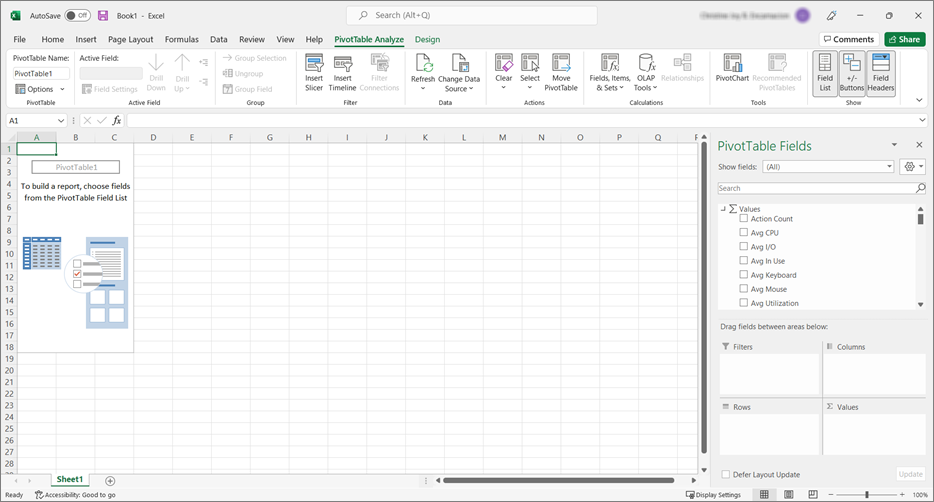The height and width of the screenshot is (502, 934).
Task: Check the Avg CPU field
Action: 743,232
